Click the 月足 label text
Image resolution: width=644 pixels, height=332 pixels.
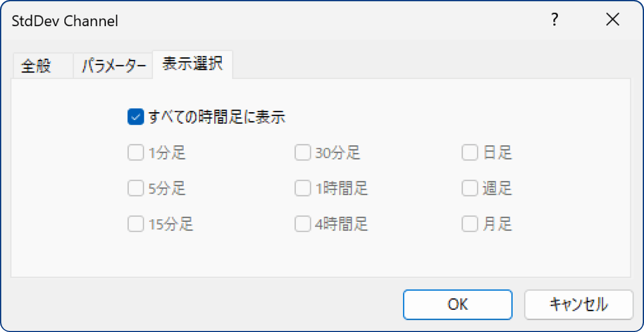click(497, 224)
